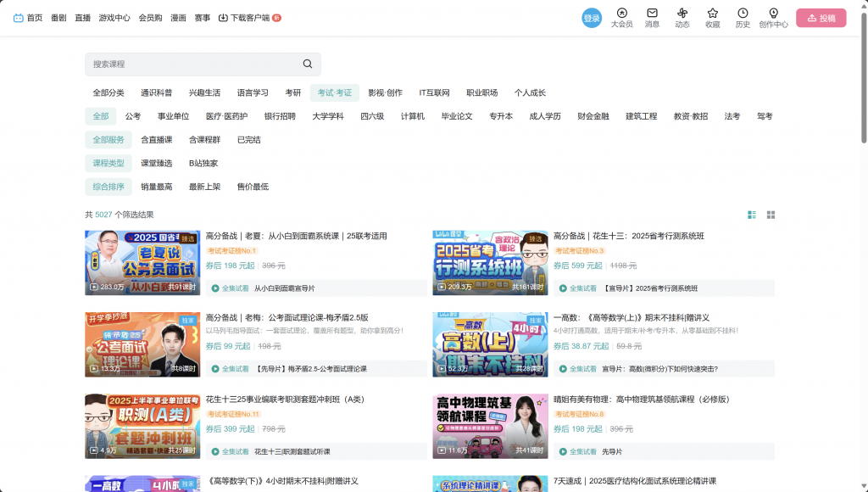Switch to list view layout icon
The image size is (868, 492).
[751, 215]
